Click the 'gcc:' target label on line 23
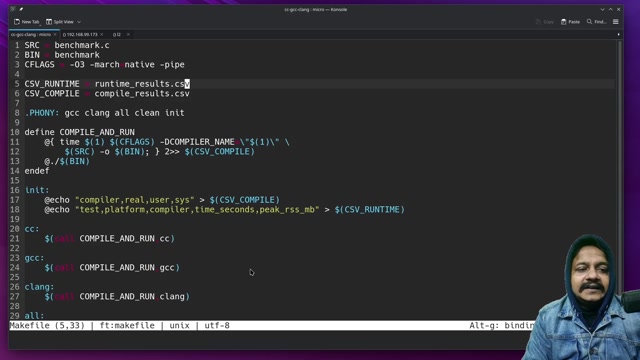Screen dimensions: 640x360 (x=34, y=258)
